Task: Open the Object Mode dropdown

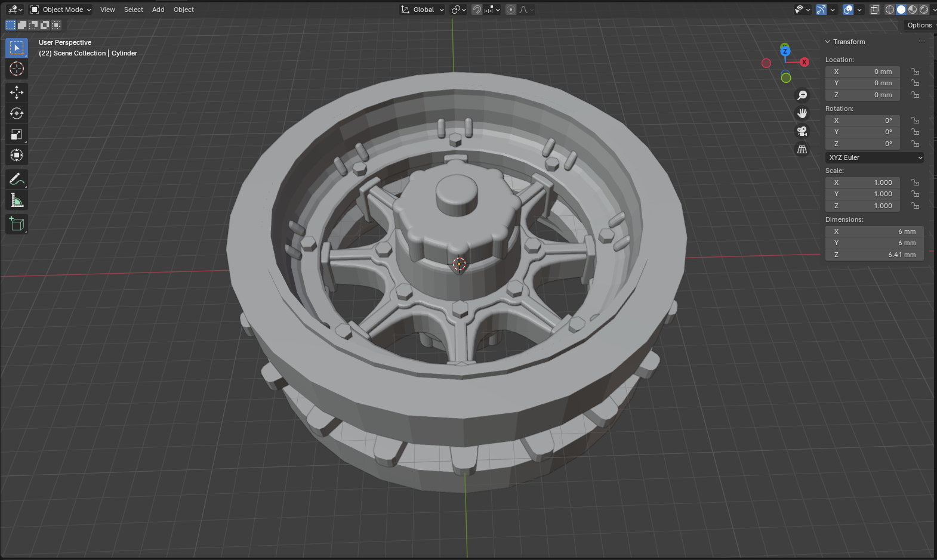Action: (x=61, y=10)
